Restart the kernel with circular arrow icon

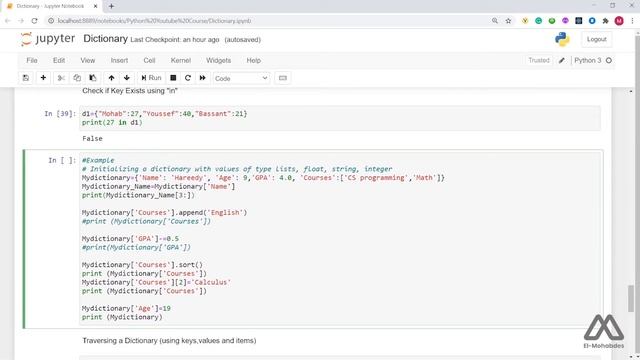click(x=188, y=78)
